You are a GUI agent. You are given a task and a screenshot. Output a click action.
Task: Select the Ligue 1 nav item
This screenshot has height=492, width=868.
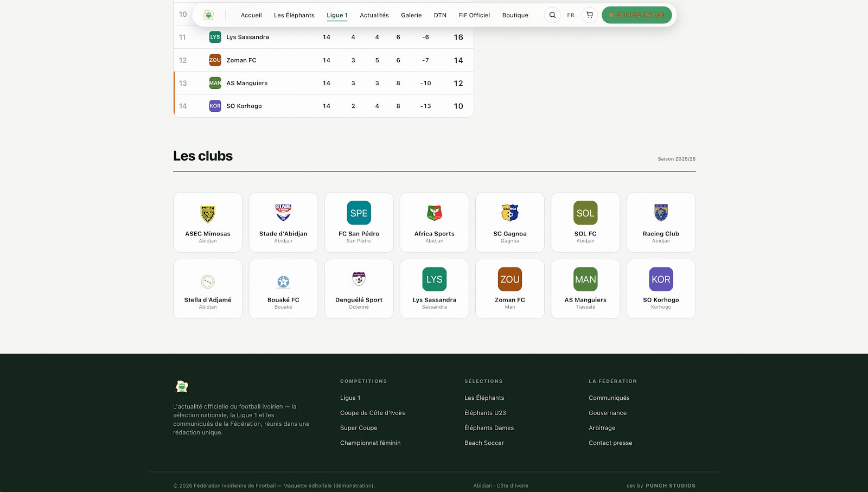[337, 15]
